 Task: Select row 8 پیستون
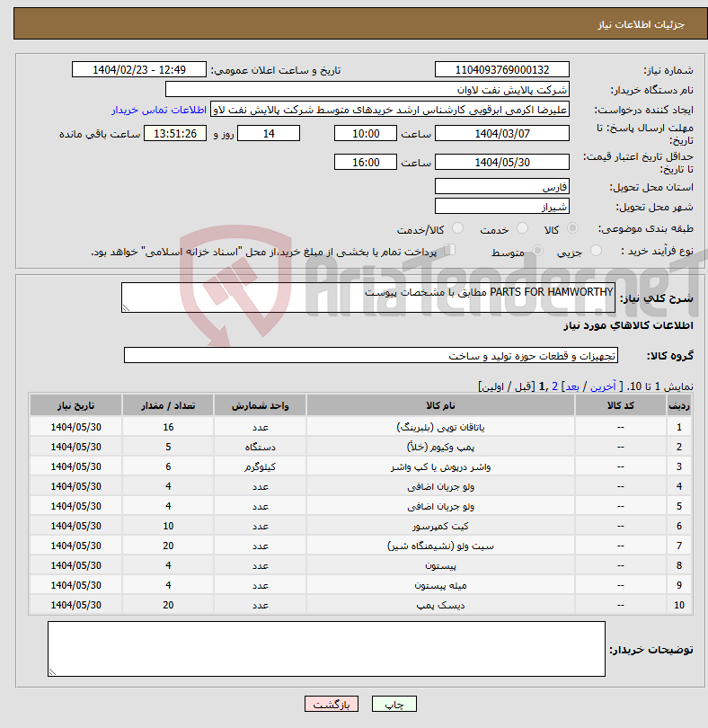coord(360,565)
